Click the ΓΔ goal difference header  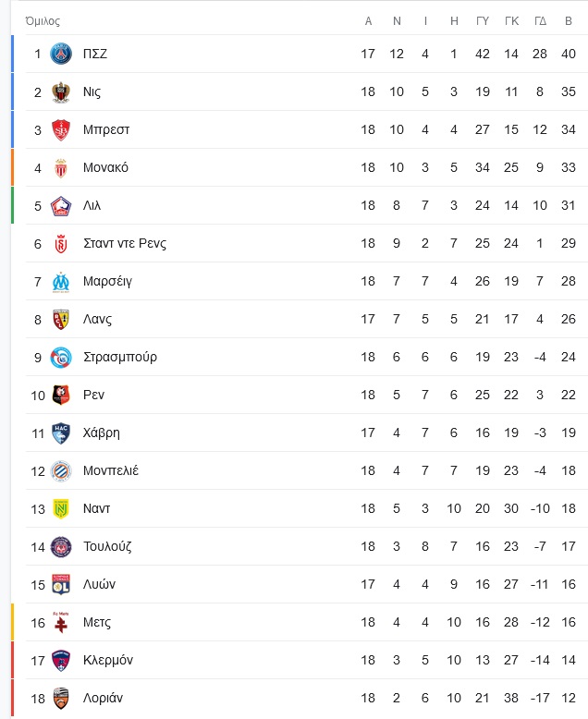point(540,21)
